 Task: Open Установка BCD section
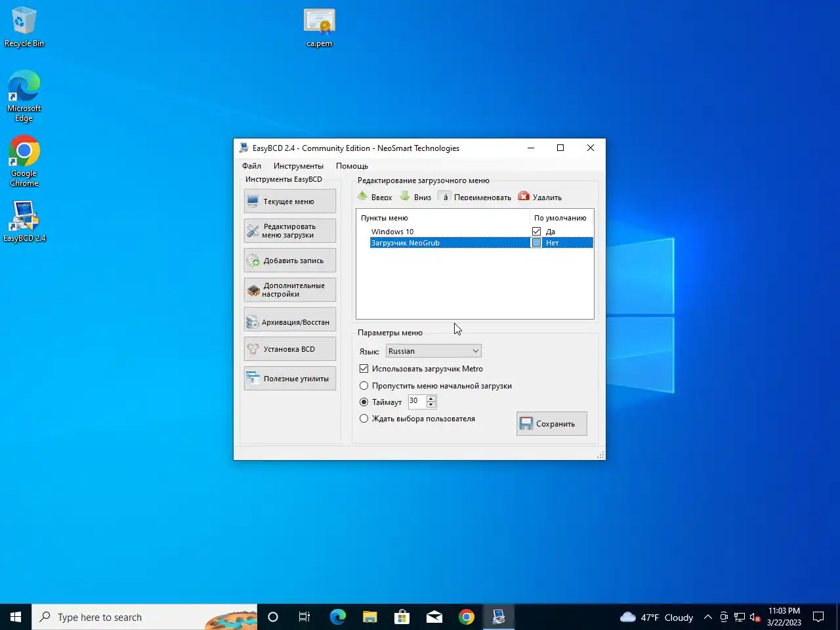[x=289, y=349]
